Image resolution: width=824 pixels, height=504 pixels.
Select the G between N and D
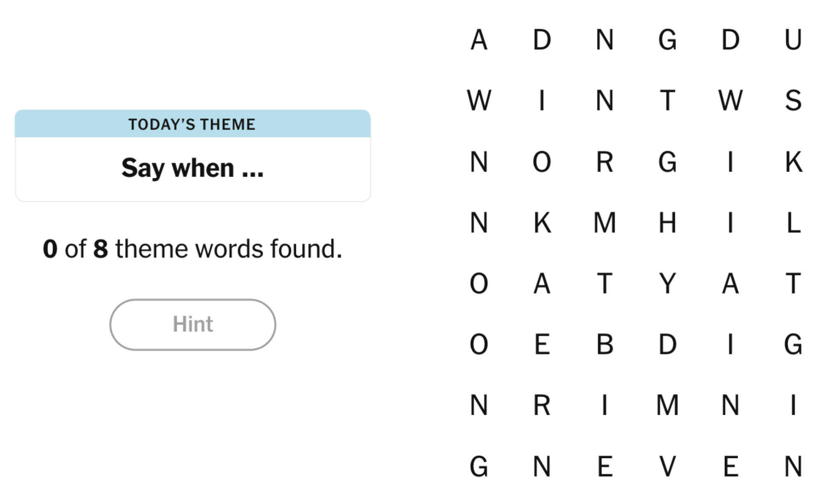point(667,40)
